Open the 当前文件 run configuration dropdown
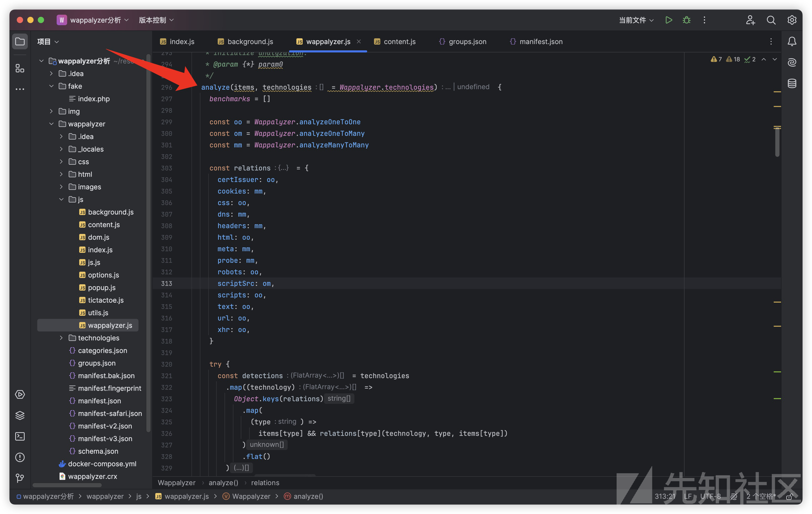This screenshot has height=514, width=812. [x=636, y=20]
